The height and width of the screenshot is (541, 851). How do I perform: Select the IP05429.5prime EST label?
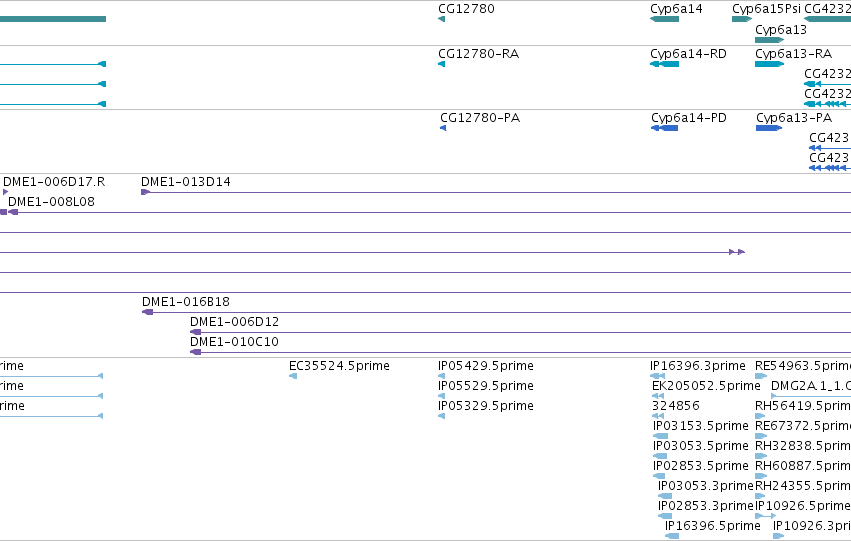(x=486, y=366)
